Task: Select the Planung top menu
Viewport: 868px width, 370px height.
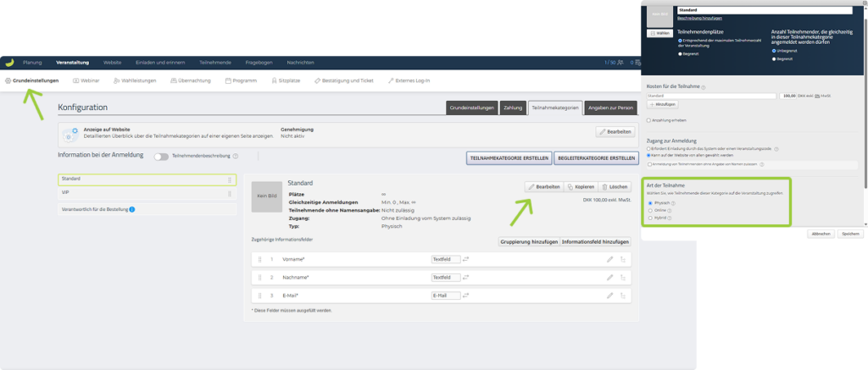Action: [x=32, y=63]
